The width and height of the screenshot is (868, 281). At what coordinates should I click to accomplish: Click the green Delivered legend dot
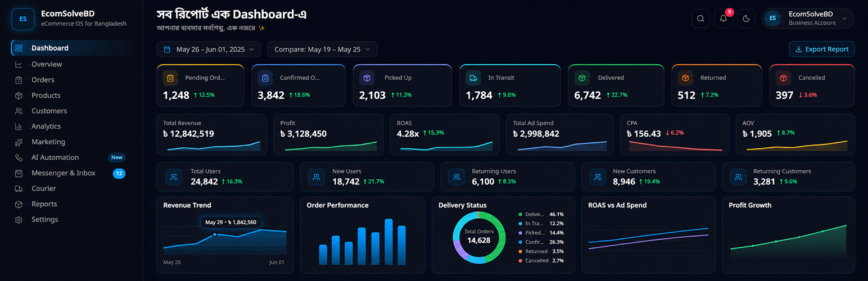click(520, 214)
